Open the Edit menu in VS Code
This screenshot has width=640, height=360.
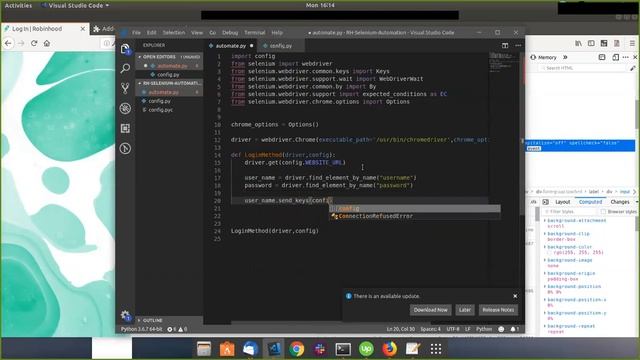[151, 32]
